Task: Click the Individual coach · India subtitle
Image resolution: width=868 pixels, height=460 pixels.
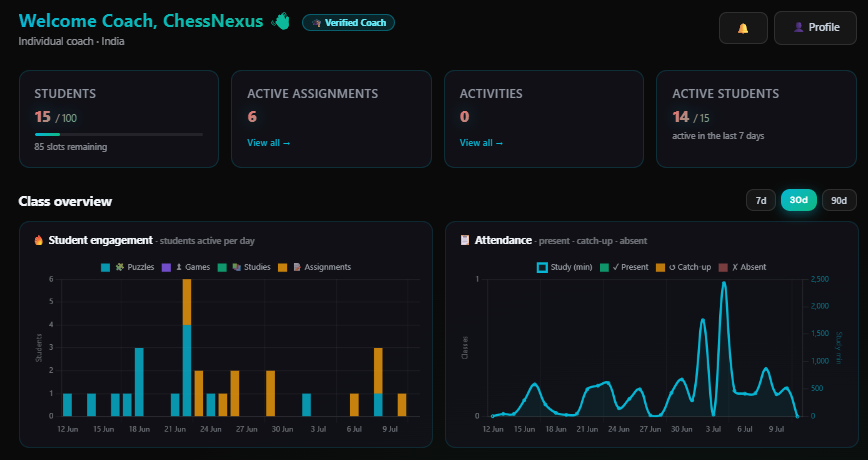Action: (71, 42)
